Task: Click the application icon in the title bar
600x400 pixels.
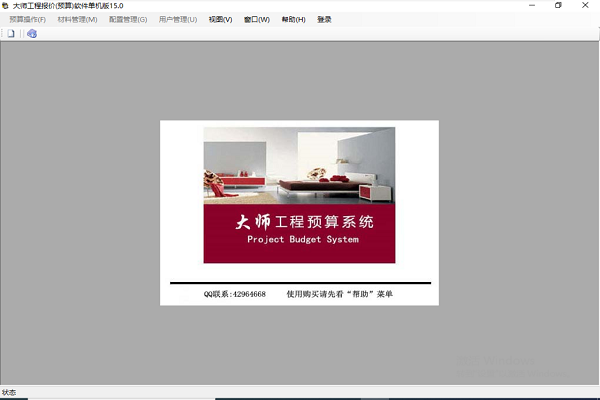Action: tap(5, 6)
